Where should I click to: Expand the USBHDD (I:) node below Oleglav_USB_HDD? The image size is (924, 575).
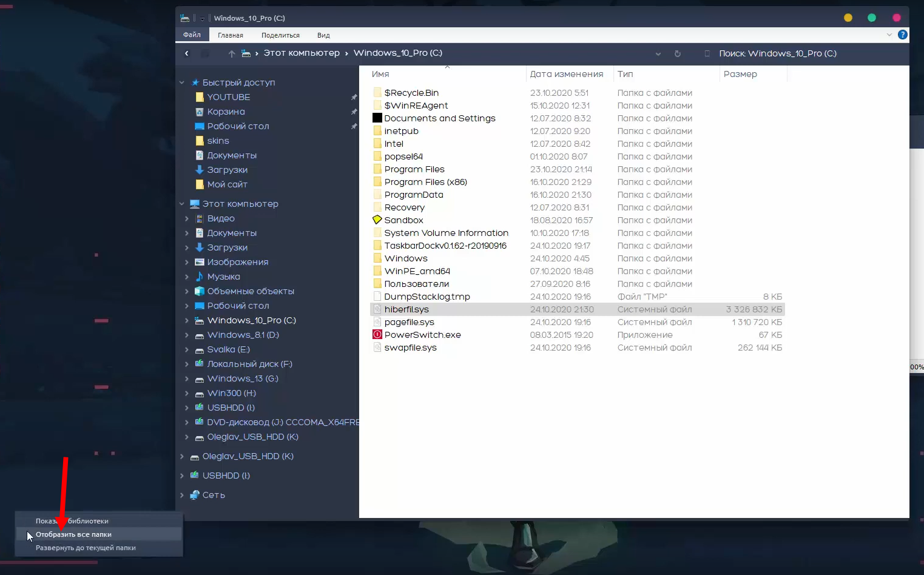pyautogui.click(x=181, y=476)
